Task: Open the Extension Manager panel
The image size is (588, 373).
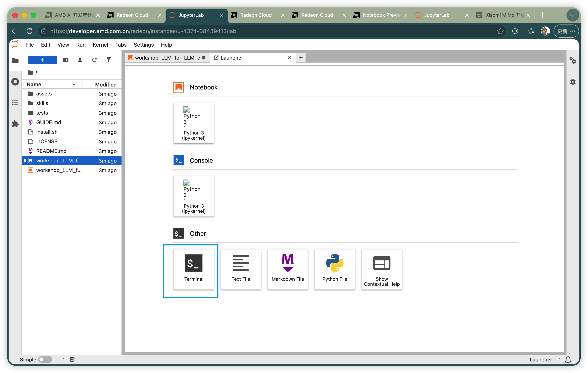Action: (15, 124)
